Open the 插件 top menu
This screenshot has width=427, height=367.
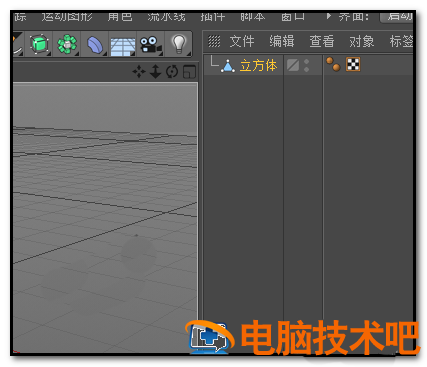click(213, 16)
